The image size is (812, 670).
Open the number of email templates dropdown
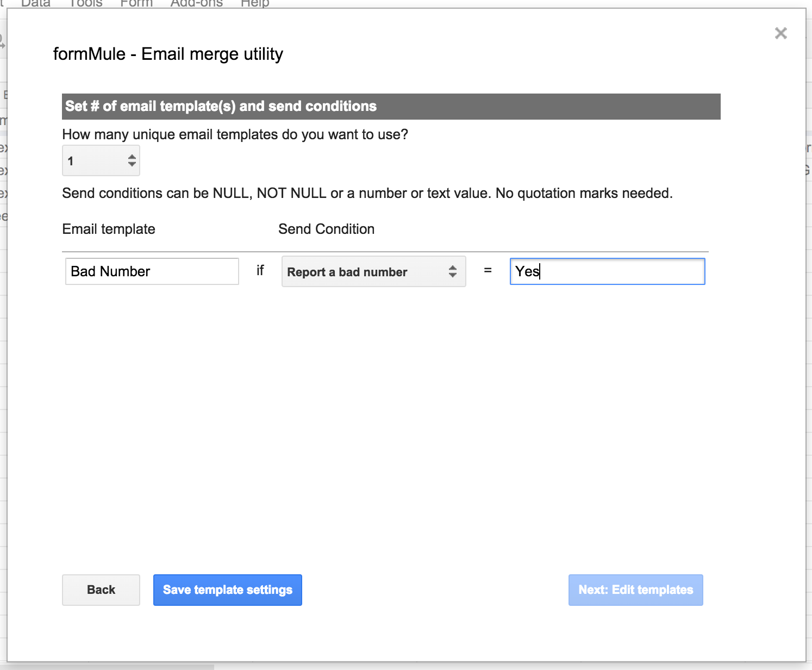(101, 160)
